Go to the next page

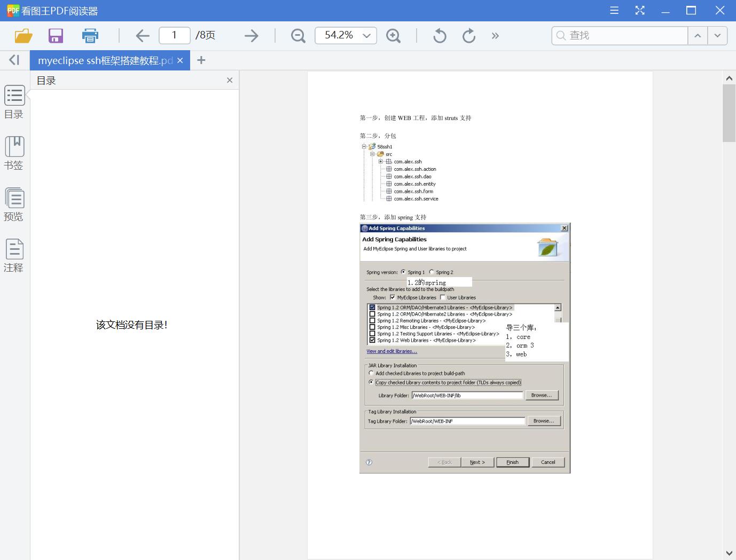click(x=251, y=36)
